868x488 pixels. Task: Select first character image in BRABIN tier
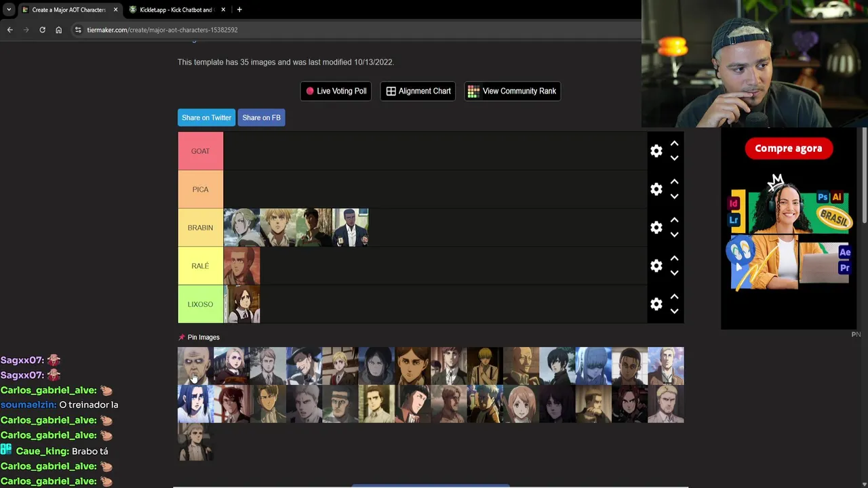pos(241,228)
